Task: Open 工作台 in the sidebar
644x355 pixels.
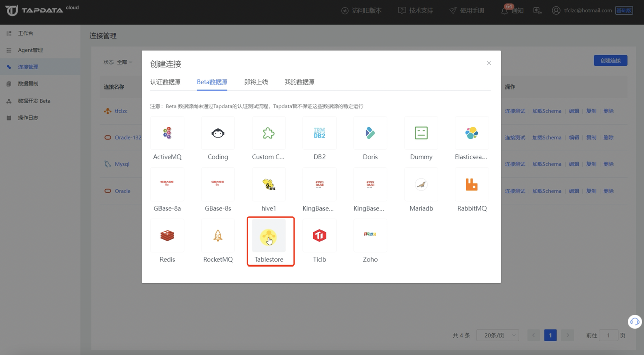Action: click(x=40, y=33)
